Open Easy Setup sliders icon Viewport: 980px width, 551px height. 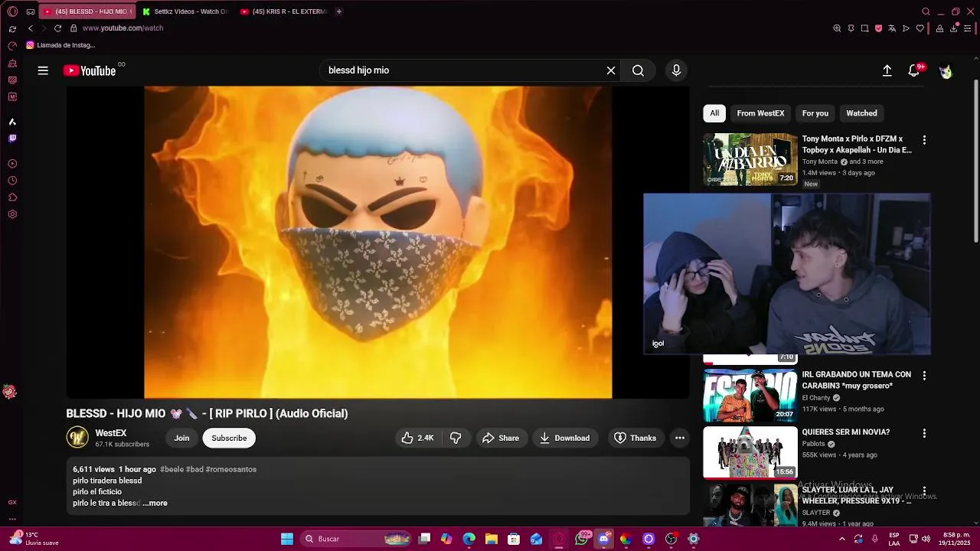pyautogui.click(x=968, y=28)
